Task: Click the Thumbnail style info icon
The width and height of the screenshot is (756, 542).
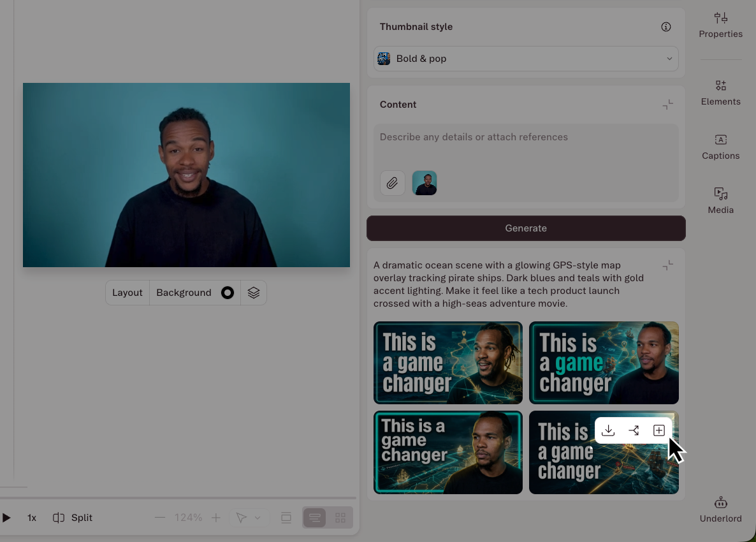Action: pyautogui.click(x=666, y=27)
